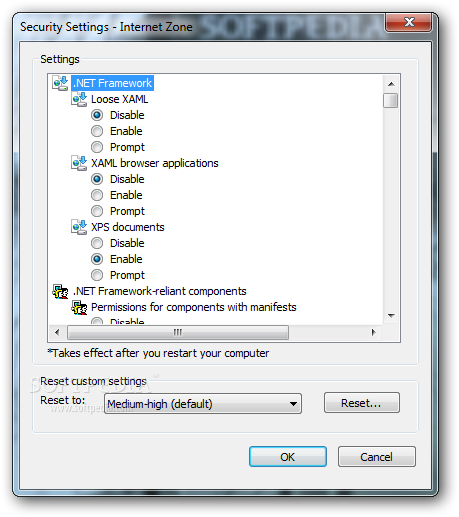Open the Reset to Medium-high dropdown
This screenshot has width=459, height=517.
[203, 404]
